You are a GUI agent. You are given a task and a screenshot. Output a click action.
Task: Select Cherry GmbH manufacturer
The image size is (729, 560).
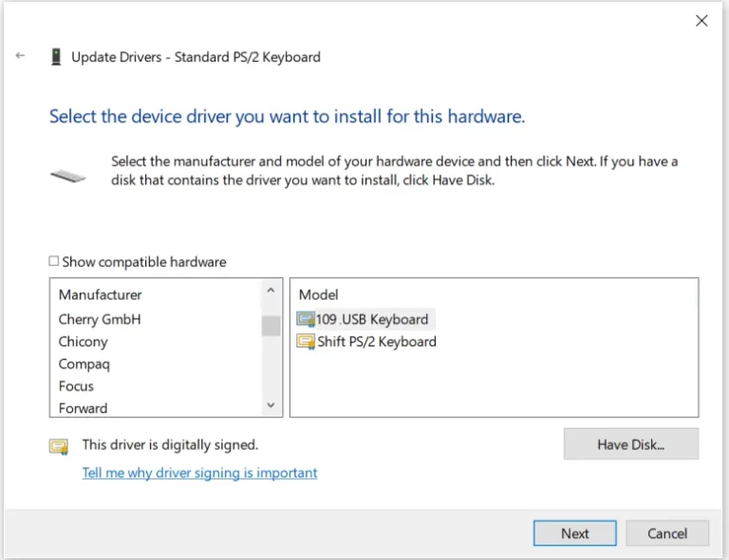tap(100, 319)
